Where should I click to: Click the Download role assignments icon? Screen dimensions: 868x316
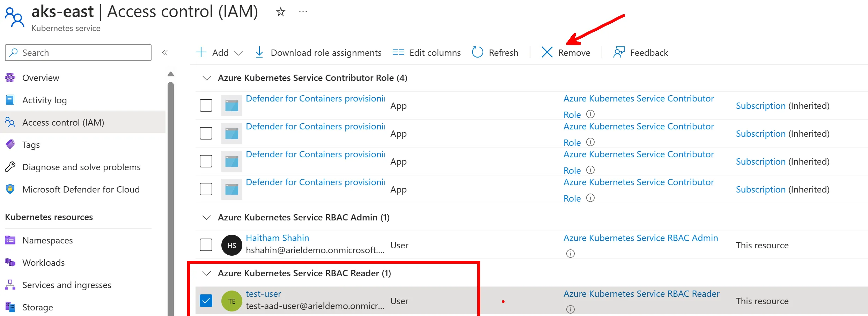pos(259,53)
